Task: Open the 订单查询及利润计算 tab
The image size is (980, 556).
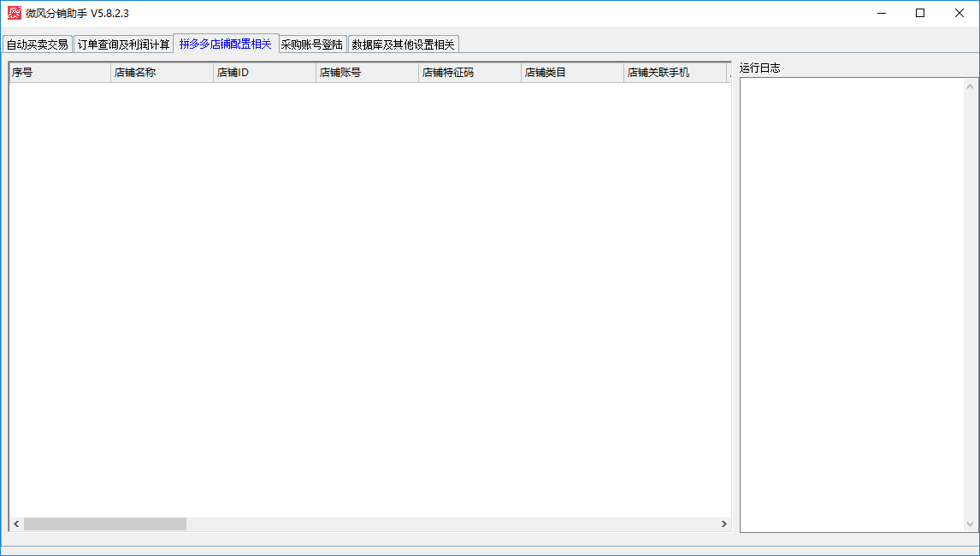Action: click(x=123, y=44)
